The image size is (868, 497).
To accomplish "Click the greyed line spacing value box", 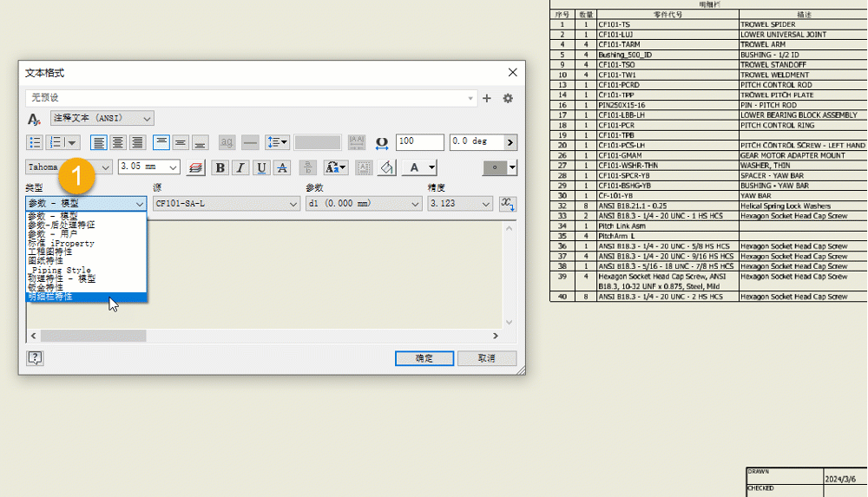I will click(x=318, y=142).
